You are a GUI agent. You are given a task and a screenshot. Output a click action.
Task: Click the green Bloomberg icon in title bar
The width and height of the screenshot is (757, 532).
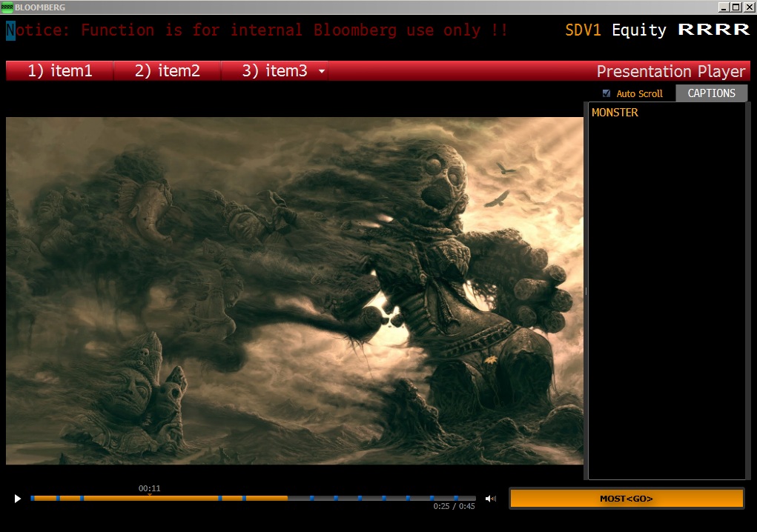pos(7,7)
